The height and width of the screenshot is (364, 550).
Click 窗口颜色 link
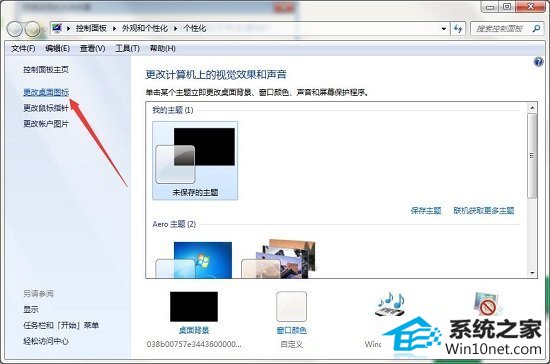[x=291, y=330]
